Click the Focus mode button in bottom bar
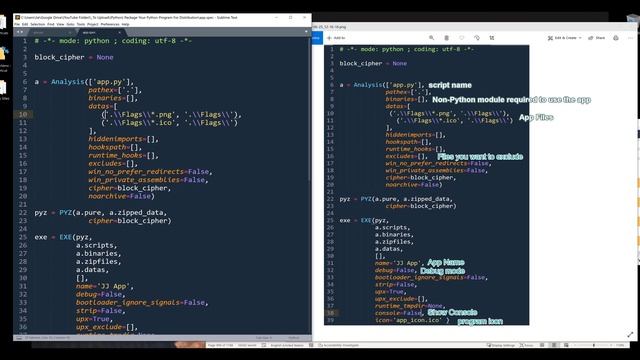Image resolution: width=640 pixels, height=360 pixels. pos(527,345)
